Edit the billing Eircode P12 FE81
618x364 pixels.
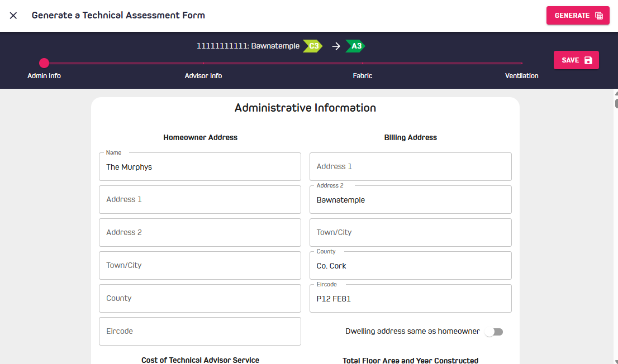click(411, 298)
